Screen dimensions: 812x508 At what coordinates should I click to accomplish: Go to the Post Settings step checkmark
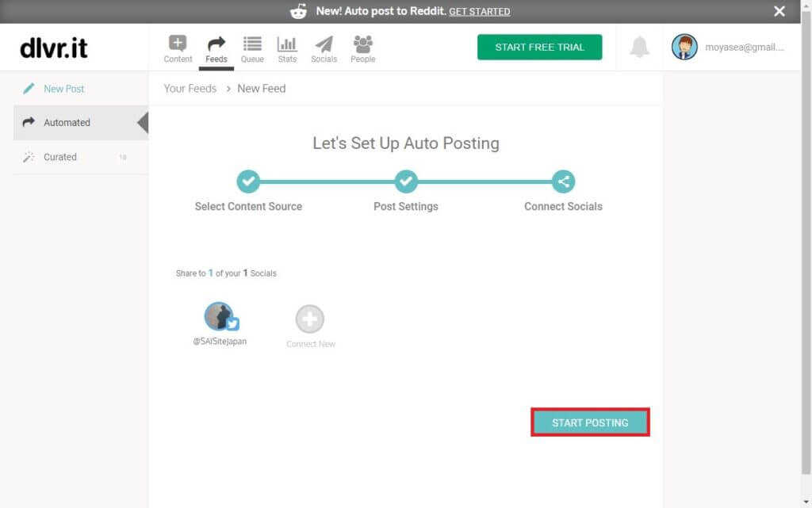coord(406,181)
